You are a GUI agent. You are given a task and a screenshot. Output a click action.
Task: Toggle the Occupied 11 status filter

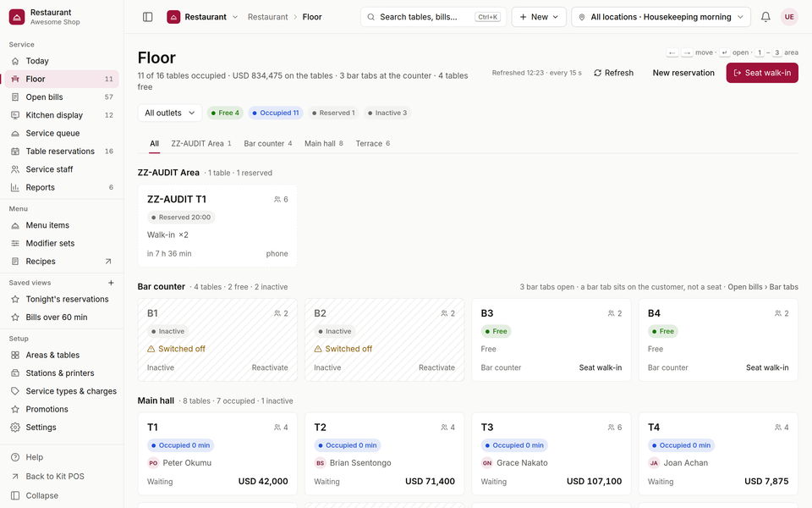pyautogui.click(x=276, y=113)
